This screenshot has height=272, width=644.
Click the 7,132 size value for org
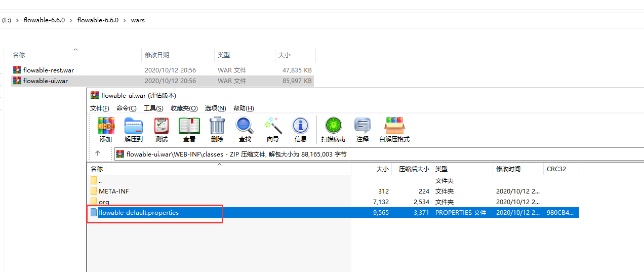(x=381, y=202)
